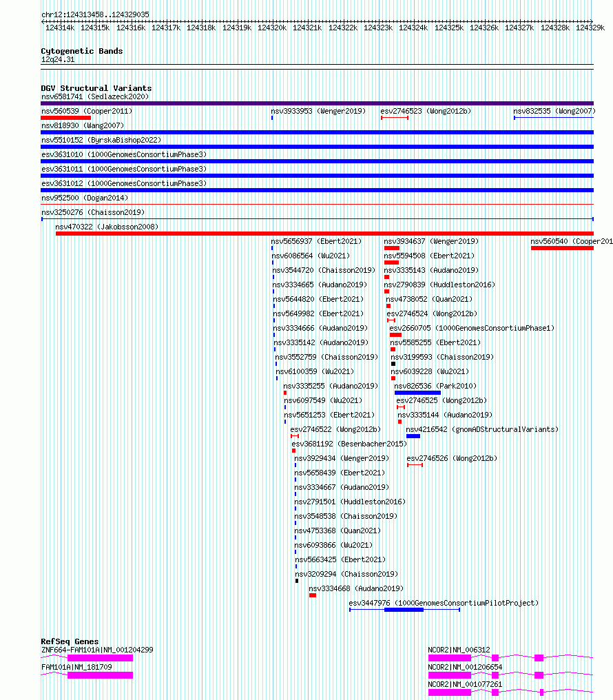Open nsv6086564 (Wu2021) variant
Image resolution: width=613 pixels, height=700 pixels.
311,256
